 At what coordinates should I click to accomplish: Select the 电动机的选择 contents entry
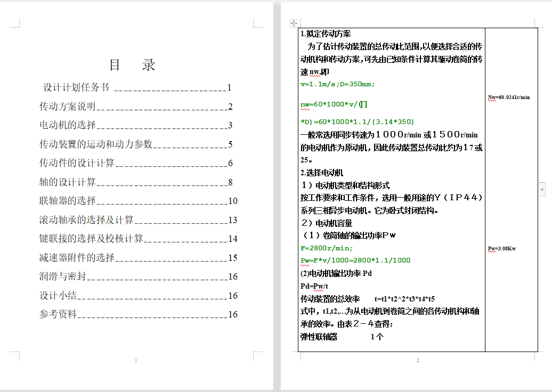(68, 126)
